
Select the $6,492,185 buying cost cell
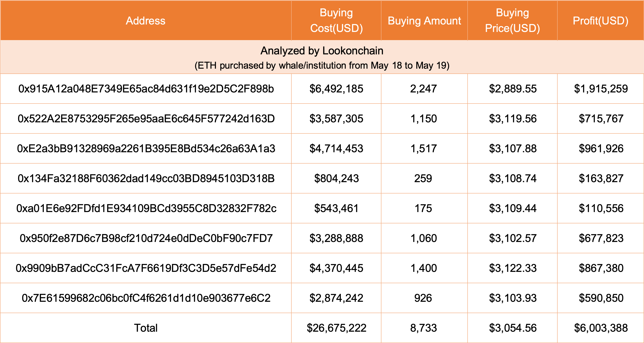336,89
